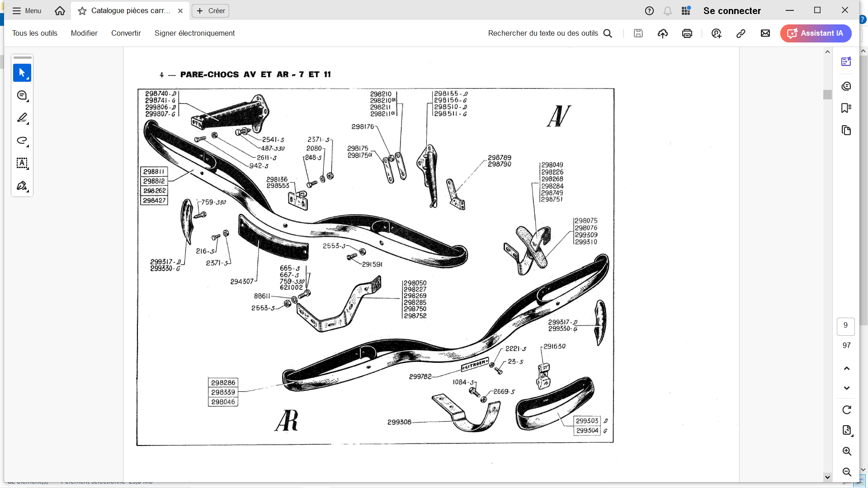Open the comments panel

846,86
